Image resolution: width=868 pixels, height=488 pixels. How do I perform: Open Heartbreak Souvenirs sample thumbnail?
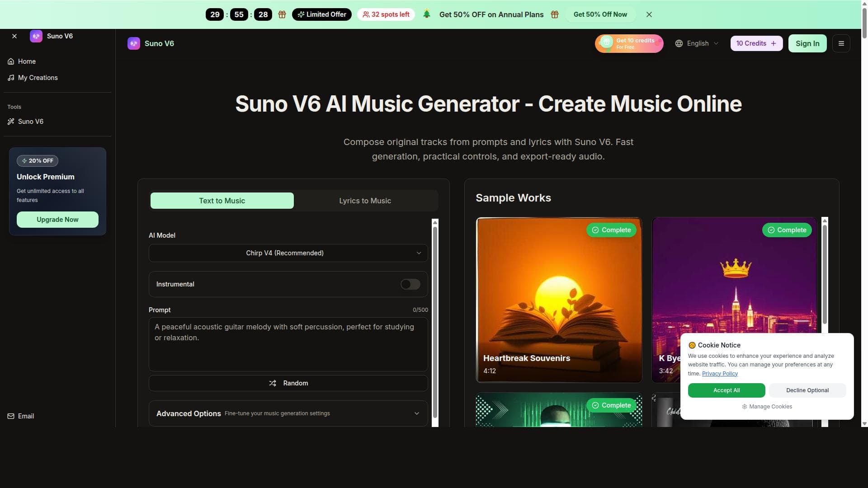coord(559,300)
